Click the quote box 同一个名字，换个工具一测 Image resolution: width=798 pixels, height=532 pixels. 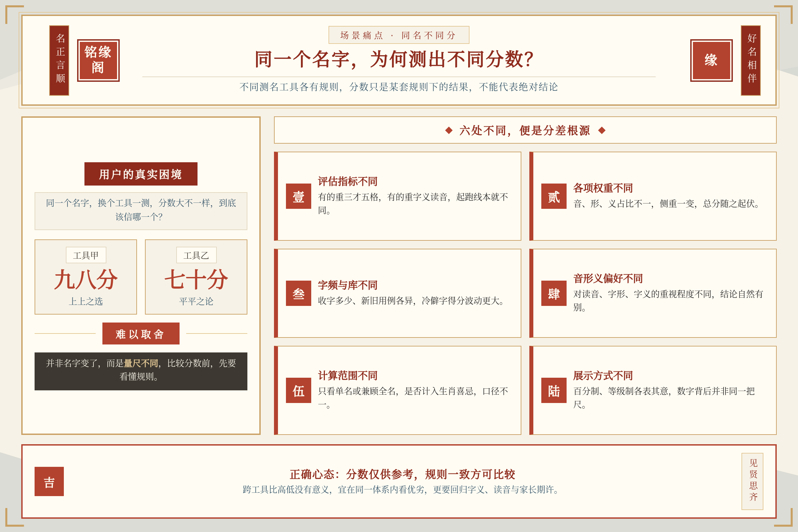[x=141, y=211]
